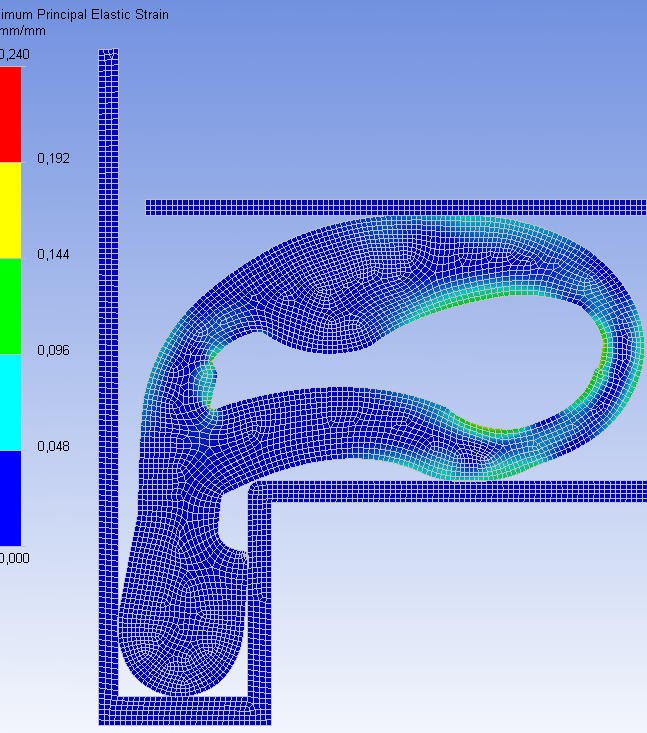Click the 0,240 maximum legend value
This screenshot has height=733, width=647.
[14, 54]
